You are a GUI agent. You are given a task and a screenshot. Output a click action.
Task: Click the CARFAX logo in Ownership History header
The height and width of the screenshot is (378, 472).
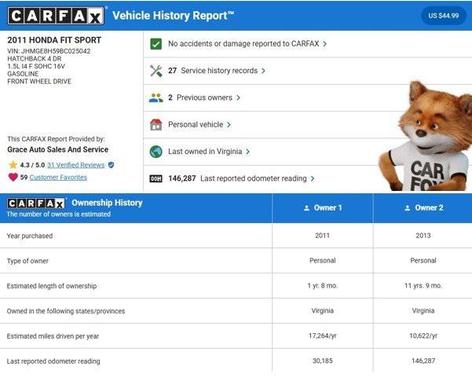coord(36,203)
